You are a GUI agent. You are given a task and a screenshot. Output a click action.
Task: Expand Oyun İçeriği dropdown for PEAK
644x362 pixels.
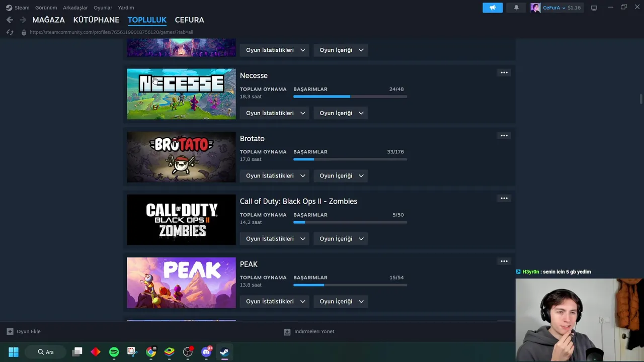pyautogui.click(x=341, y=302)
